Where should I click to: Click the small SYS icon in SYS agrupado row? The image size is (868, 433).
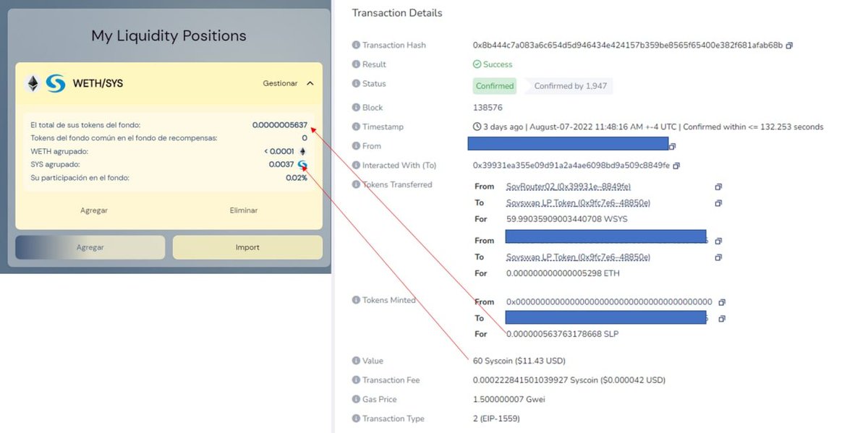coord(302,165)
